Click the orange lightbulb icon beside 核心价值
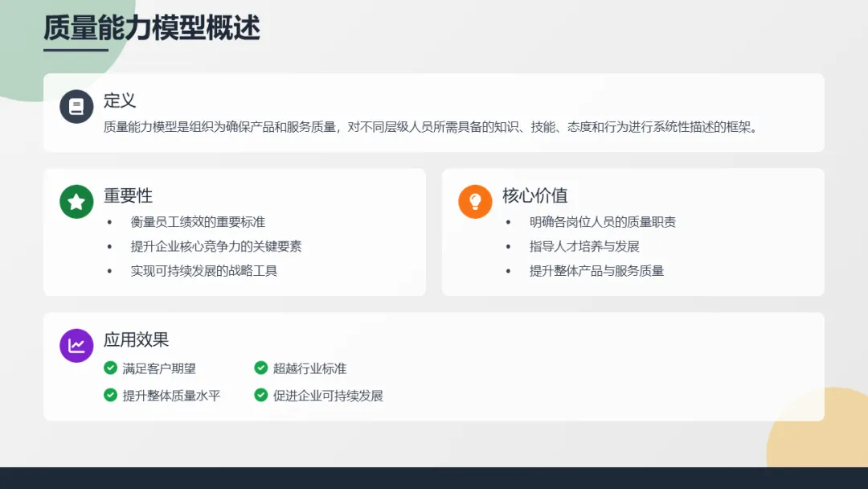Image resolution: width=868 pixels, height=489 pixels. pos(475,202)
